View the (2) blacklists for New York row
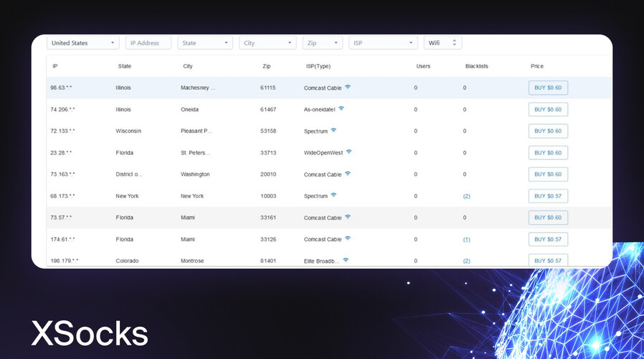644x359 pixels. pyautogui.click(x=466, y=196)
